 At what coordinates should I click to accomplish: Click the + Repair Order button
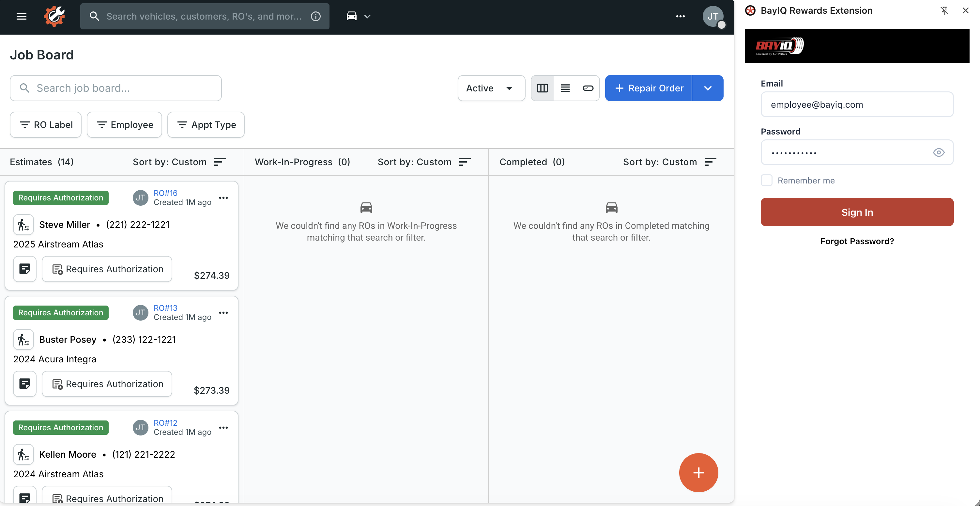pos(648,88)
